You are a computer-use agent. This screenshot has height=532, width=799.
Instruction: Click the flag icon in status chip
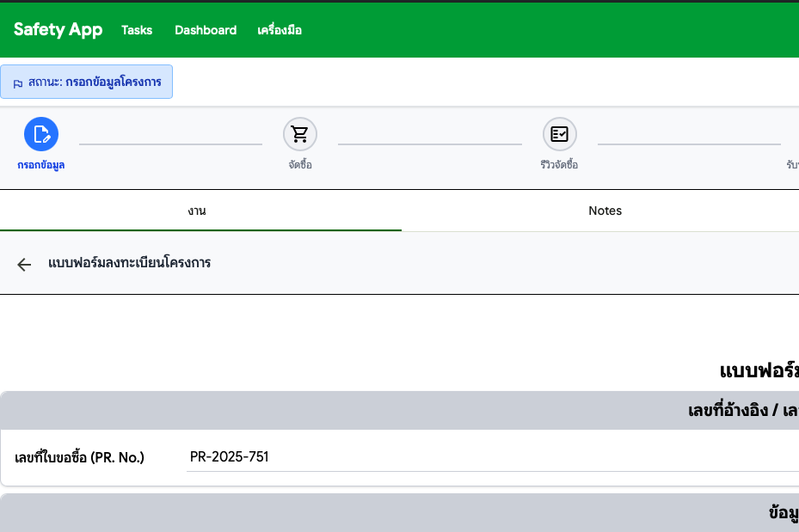point(18,83)
